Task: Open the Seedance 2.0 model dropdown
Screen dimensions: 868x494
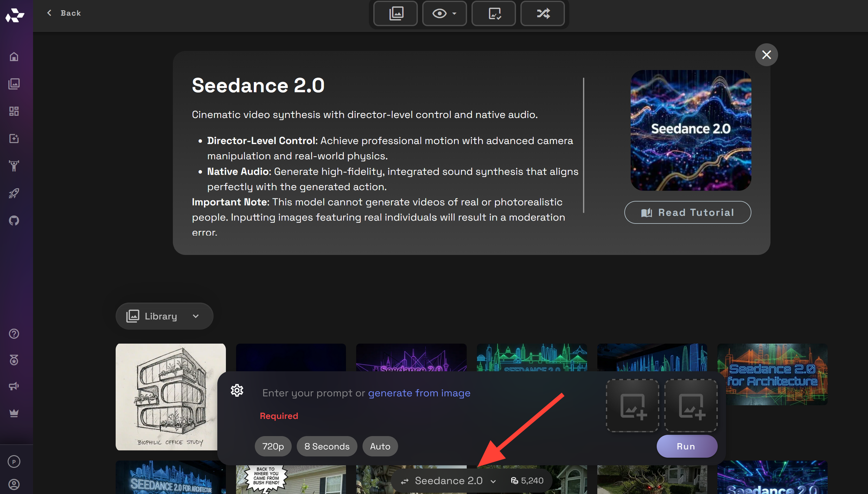Action: pos(448,481)
